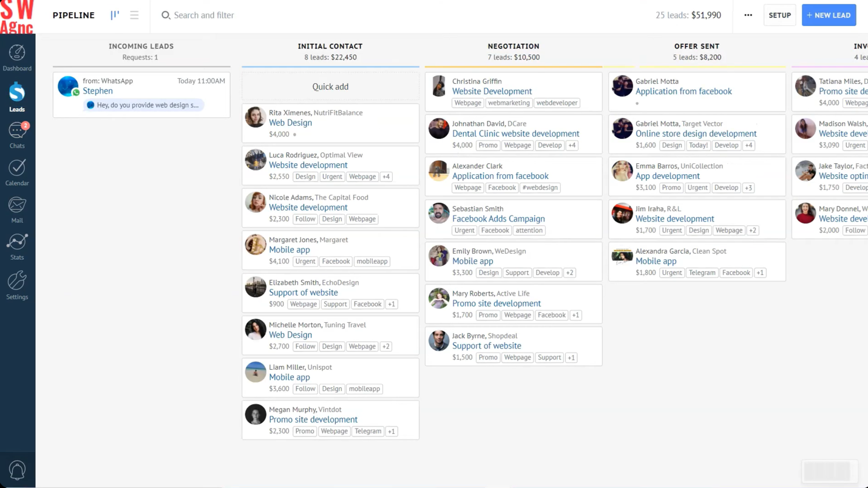
Task: Open the support chat bubble
Action: click(17, 469)
